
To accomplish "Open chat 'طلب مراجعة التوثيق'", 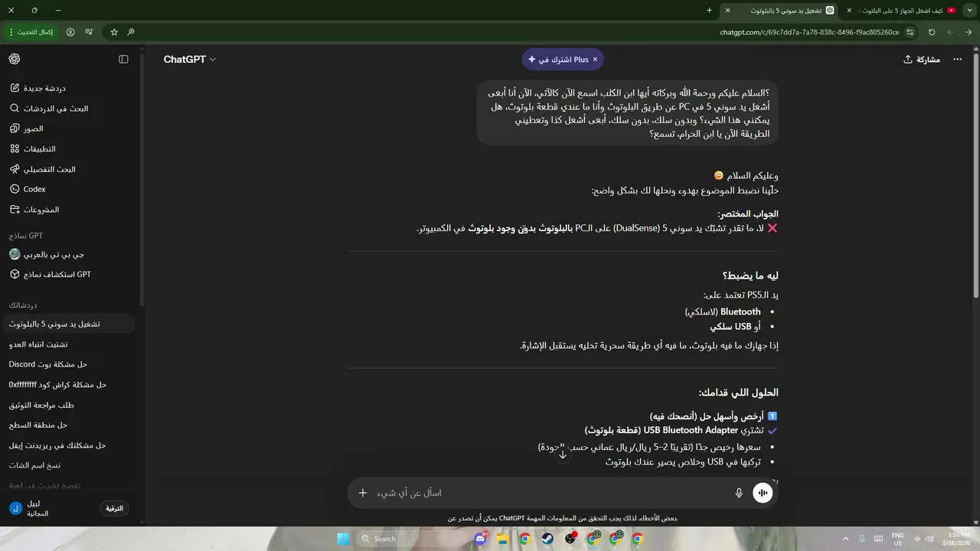I will point(69,405).
